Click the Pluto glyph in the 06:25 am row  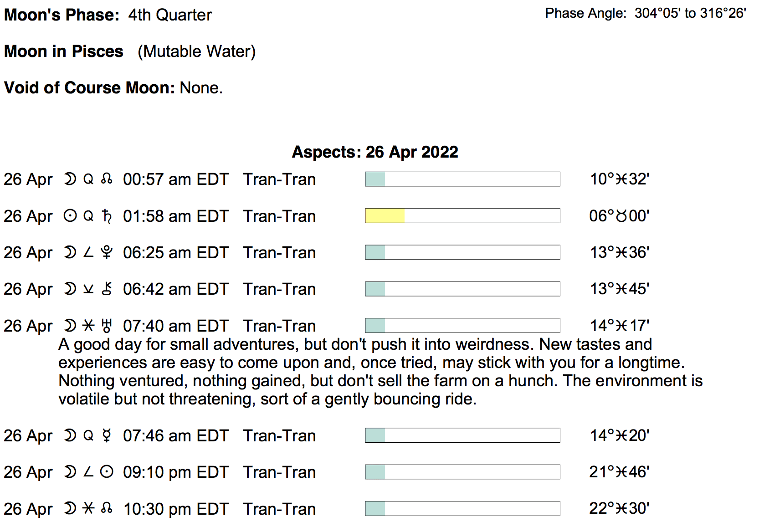coord(107,252)
